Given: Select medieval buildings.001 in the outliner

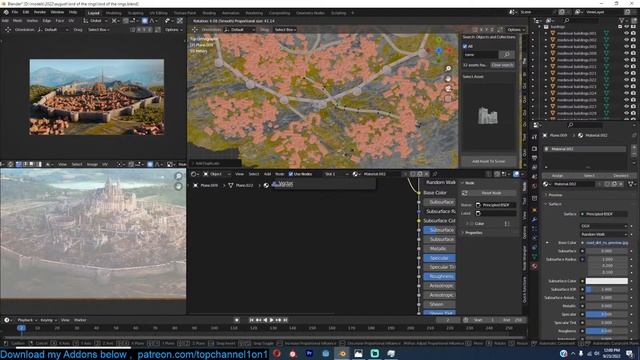Looking at the screenshot, I should point(576,33).
